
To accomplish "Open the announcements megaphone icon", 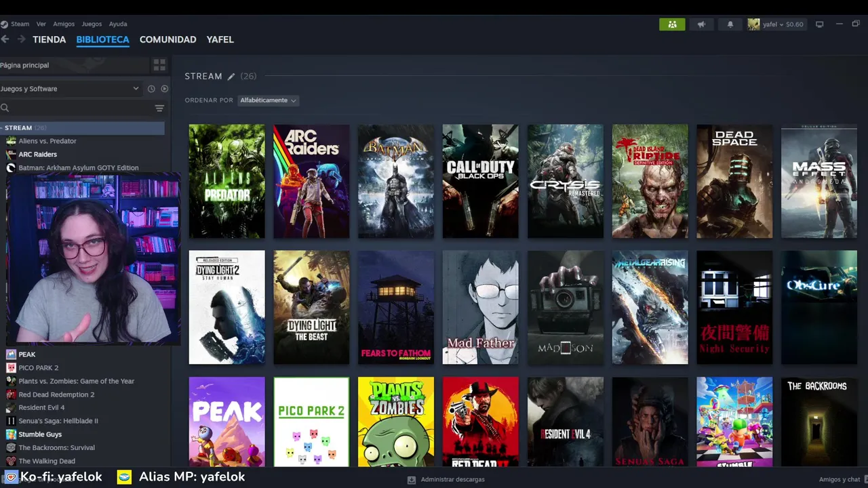I will click(701, 24).
